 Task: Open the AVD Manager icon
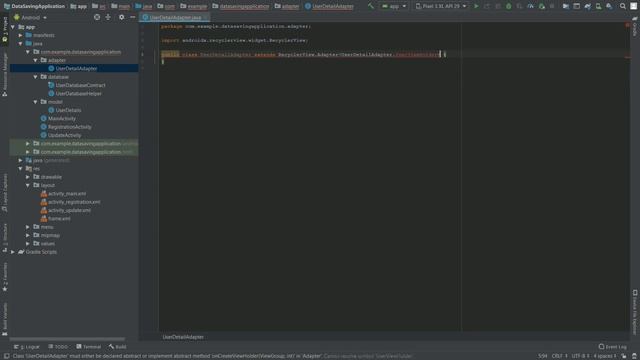598,6
